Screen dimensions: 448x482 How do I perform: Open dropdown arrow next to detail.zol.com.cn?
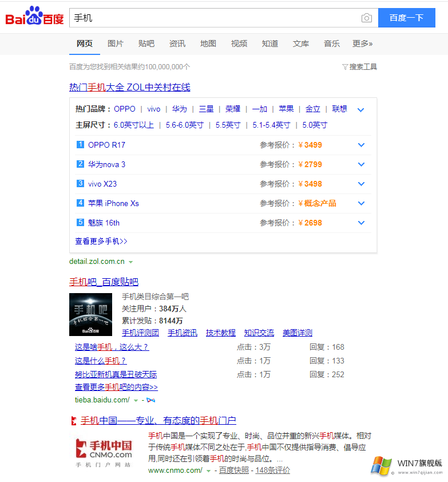pyautogui.click(x=130, y=262)
